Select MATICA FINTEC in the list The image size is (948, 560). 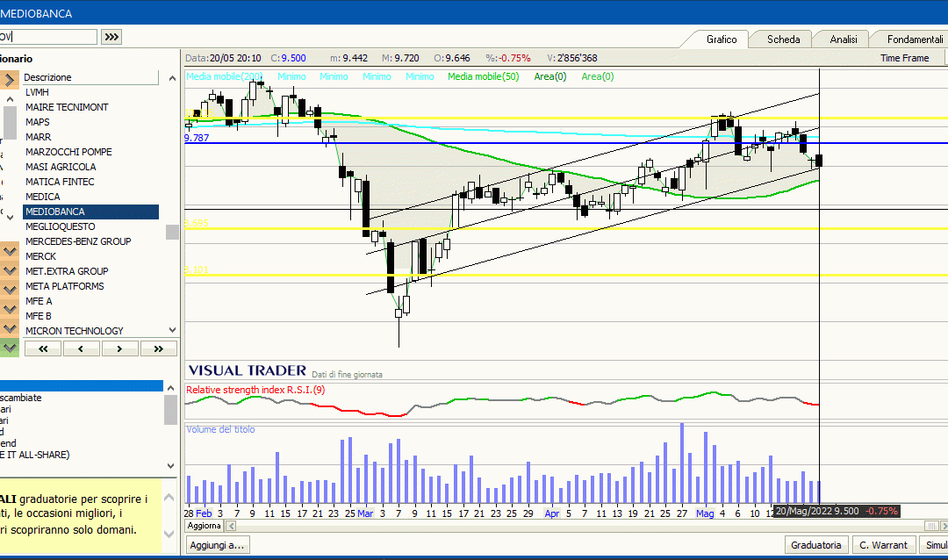pyautogui.click(x=90, y=182)
